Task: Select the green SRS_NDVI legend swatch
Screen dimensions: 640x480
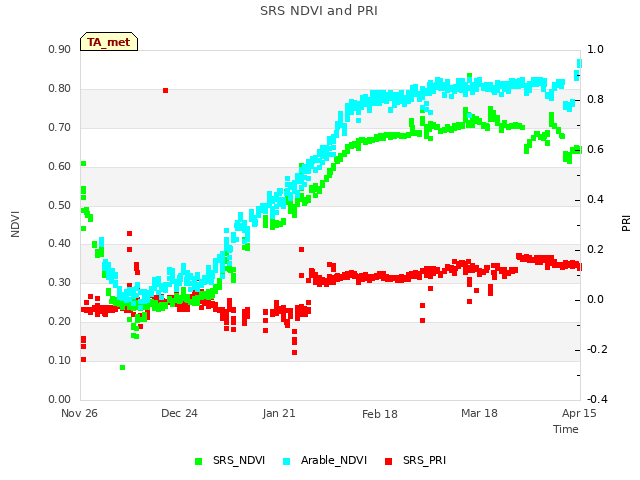Action: pyautogui.click(x=199, y=462)
